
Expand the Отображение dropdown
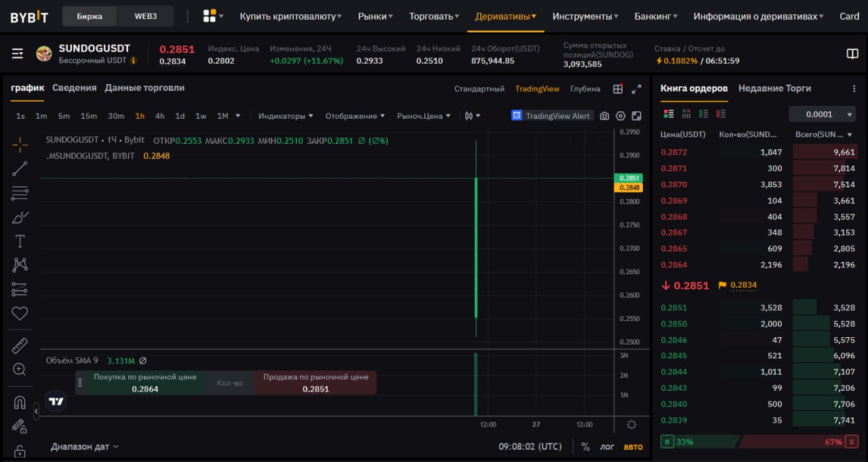[x=355, y=116]
